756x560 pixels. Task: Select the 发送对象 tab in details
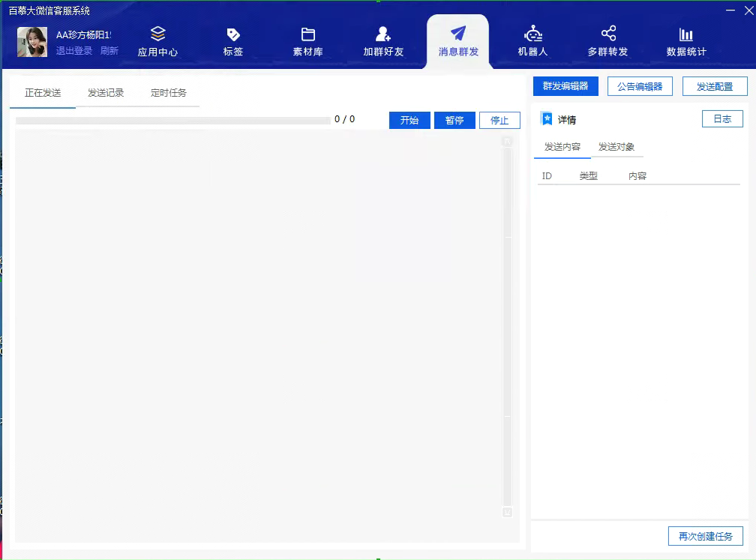click(x=616, y=147)
